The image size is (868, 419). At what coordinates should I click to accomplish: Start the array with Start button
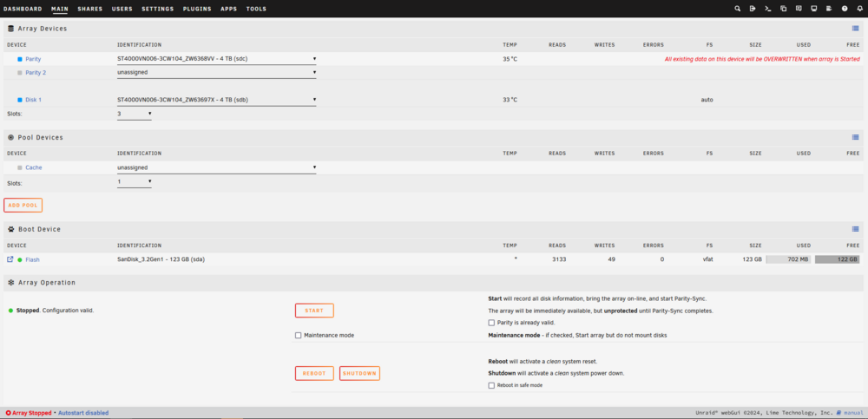pos(314,311)
